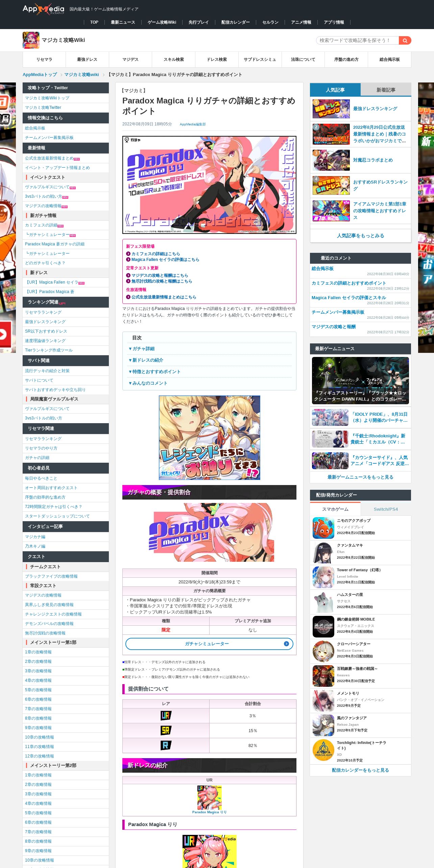The width and height of the screenshot is (434, 868).
Task: Open ハムスターの里 app icon
Action: [323, 602]
